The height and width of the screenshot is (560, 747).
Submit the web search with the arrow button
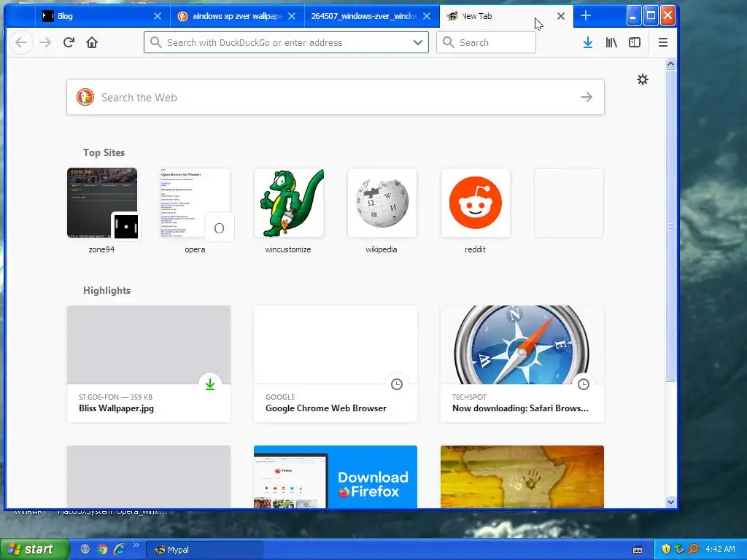(x=587, y=97)
